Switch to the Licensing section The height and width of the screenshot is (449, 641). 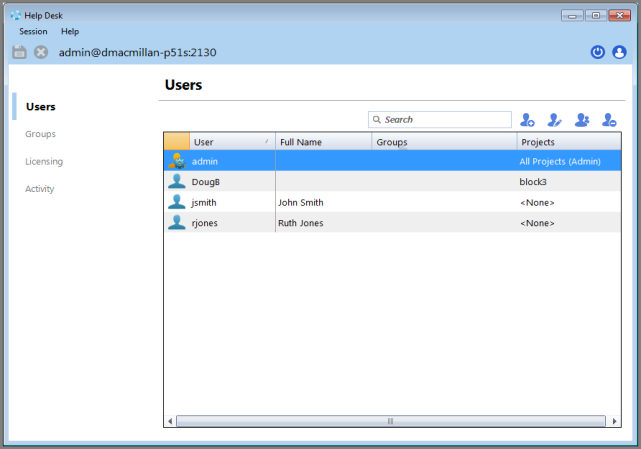pyautogui.click(x=44, y=162)
